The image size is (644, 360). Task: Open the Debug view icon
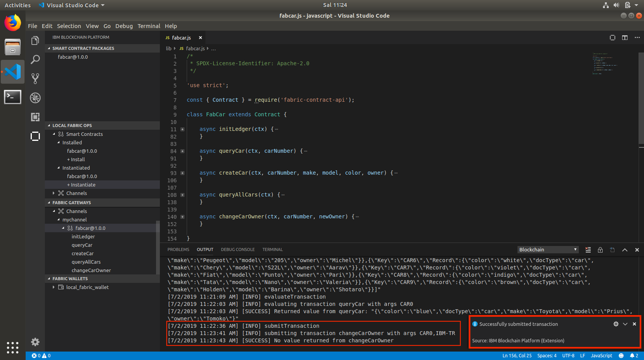[35, 98]
